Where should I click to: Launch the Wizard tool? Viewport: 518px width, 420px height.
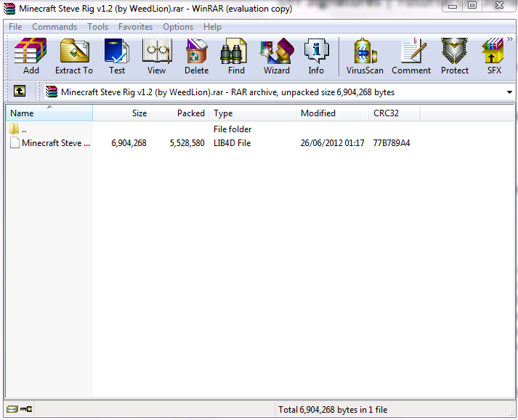(x=277, y=56)
